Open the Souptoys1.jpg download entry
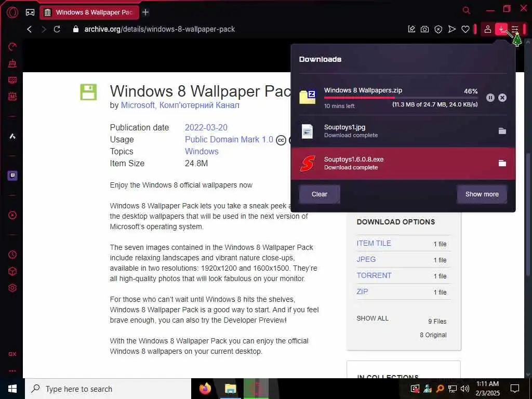The height and width of the screenshot is (399, 532). 403,131
